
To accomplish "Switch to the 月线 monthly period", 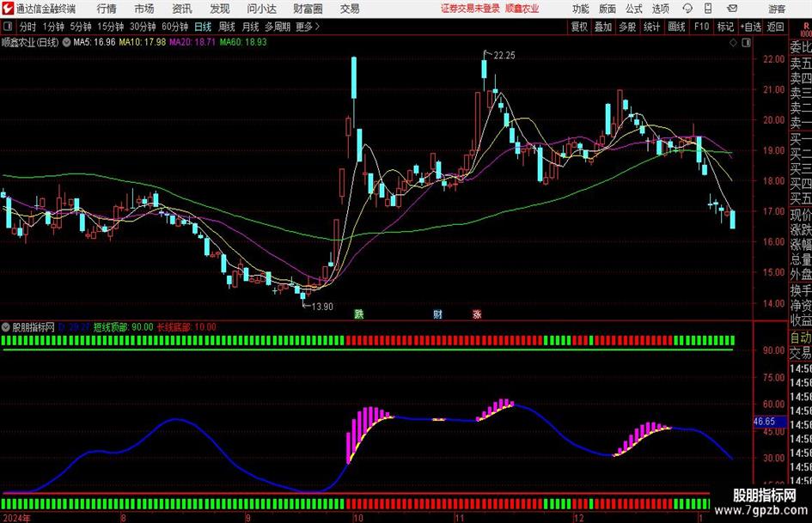I will click(x=250, y=27).
